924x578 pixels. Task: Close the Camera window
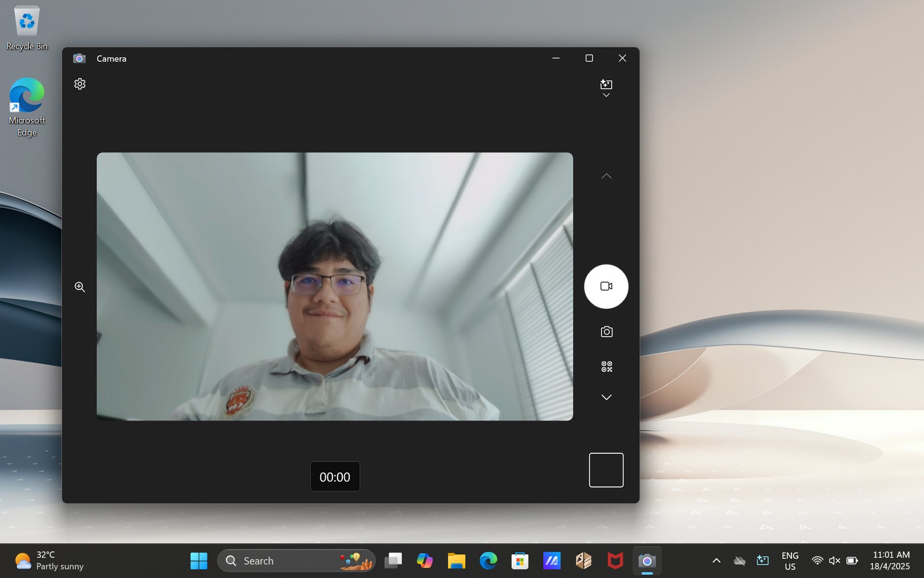(622, 58)
